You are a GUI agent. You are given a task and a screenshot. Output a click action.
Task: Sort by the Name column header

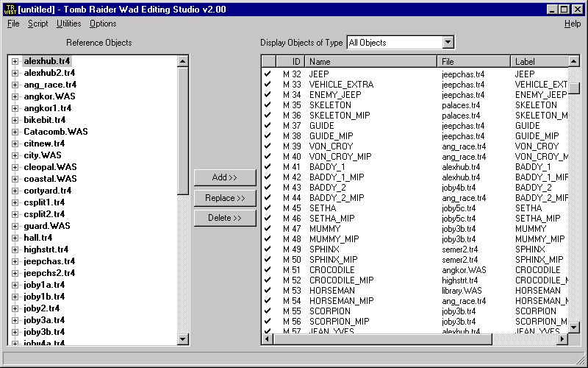(x=371, y=62)
